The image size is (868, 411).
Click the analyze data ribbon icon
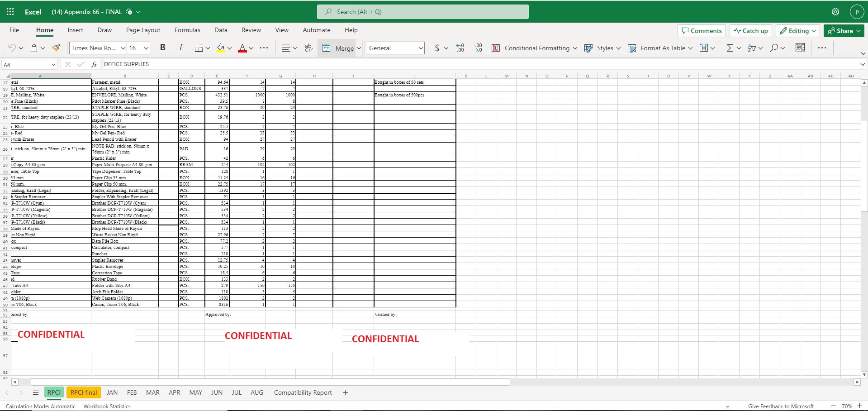(x=800, y=48)
